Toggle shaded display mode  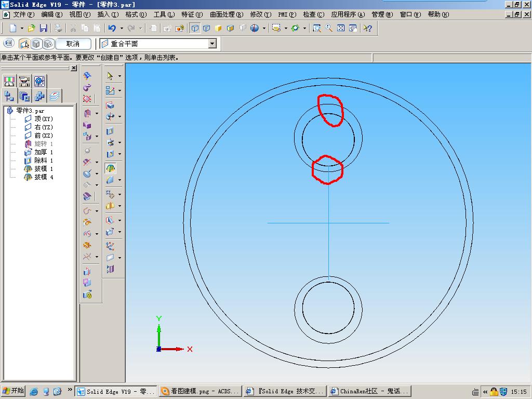click(x=218, y=28)
